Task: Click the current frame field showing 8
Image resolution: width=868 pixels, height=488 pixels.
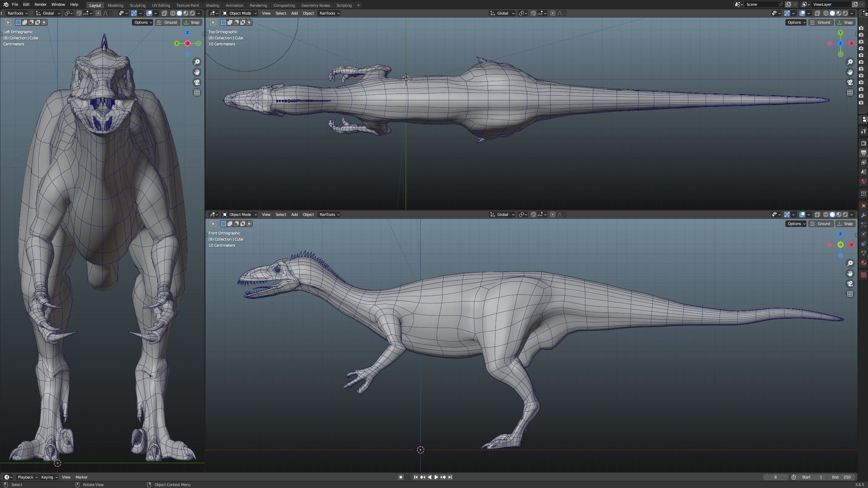Action: point(775,477)
